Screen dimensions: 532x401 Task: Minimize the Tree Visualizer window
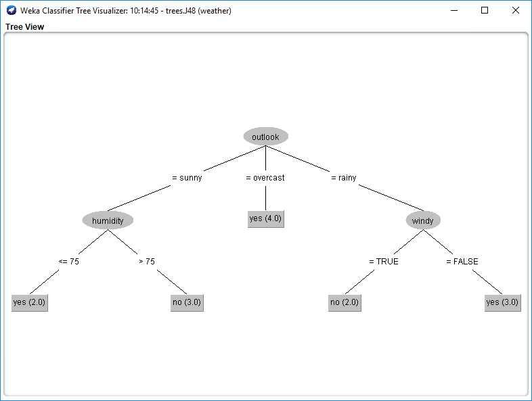click(453, 10)
